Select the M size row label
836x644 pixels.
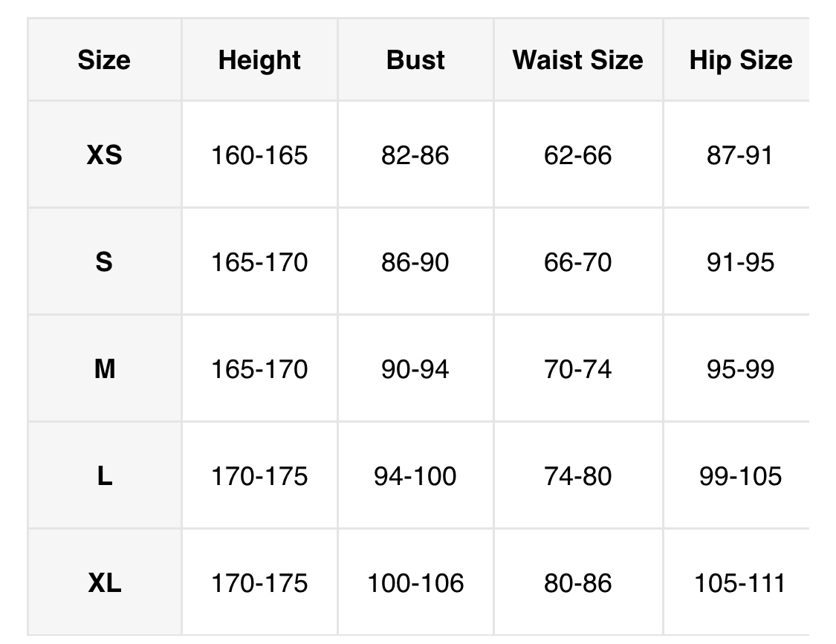[x=104, y=369]
